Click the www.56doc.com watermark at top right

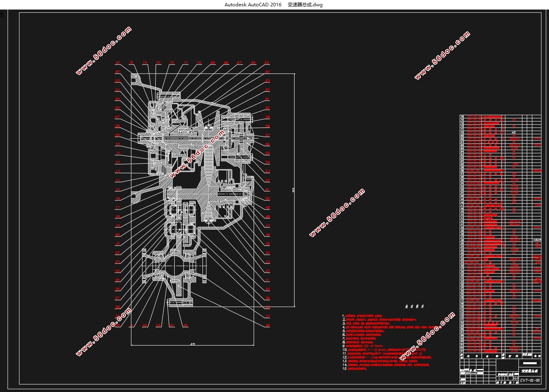coord(442,55)
